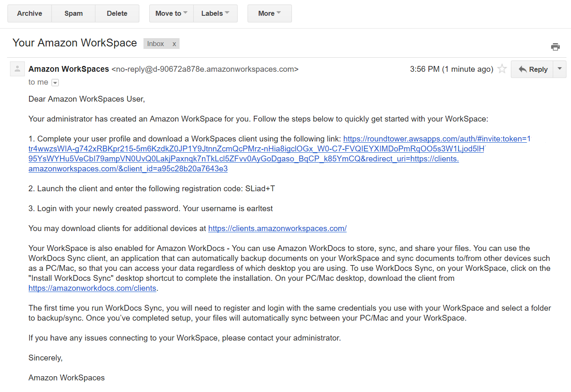The height and width of the screenshot is (392, 571).
Task: Open the amazonworkdocs.com/clients link
Action: [x=92, y=288]
